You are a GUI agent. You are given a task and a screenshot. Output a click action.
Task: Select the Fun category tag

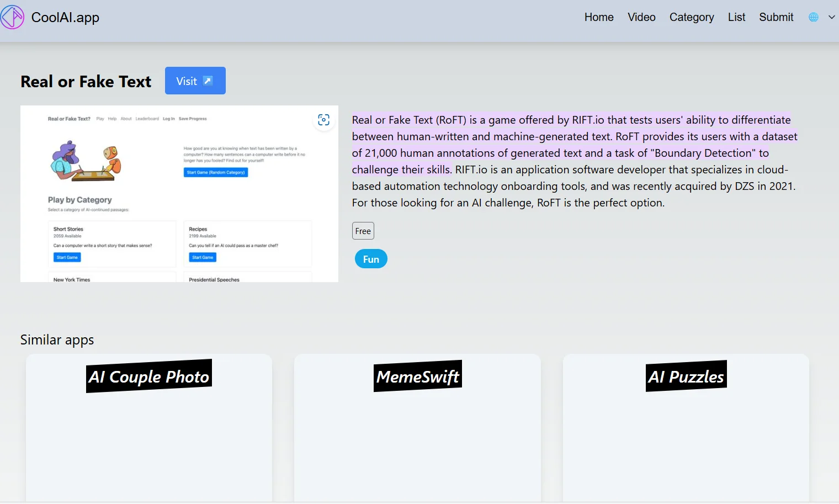(x=371, y=259)
